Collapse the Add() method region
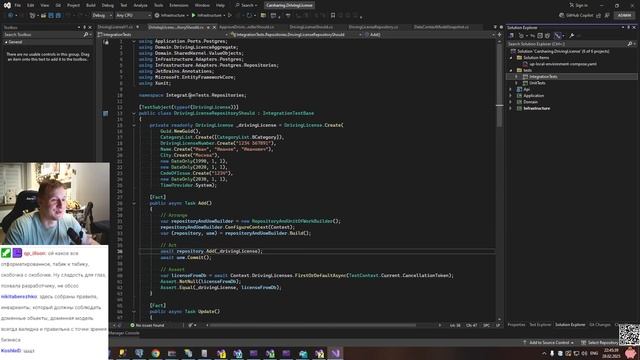 pyautogui.click(x=134, y=203)
